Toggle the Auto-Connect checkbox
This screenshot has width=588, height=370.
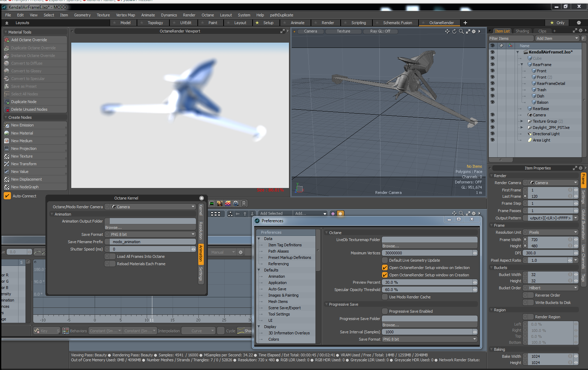coord(7,196)
